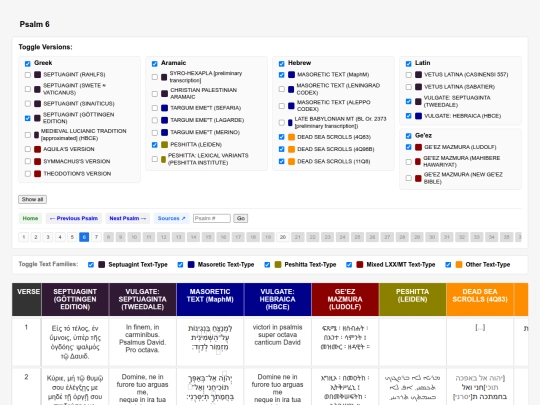Uncheck Dead Sea Scrolls (4Q98B) checkbox
540x405 pixels.
[281, 149]
